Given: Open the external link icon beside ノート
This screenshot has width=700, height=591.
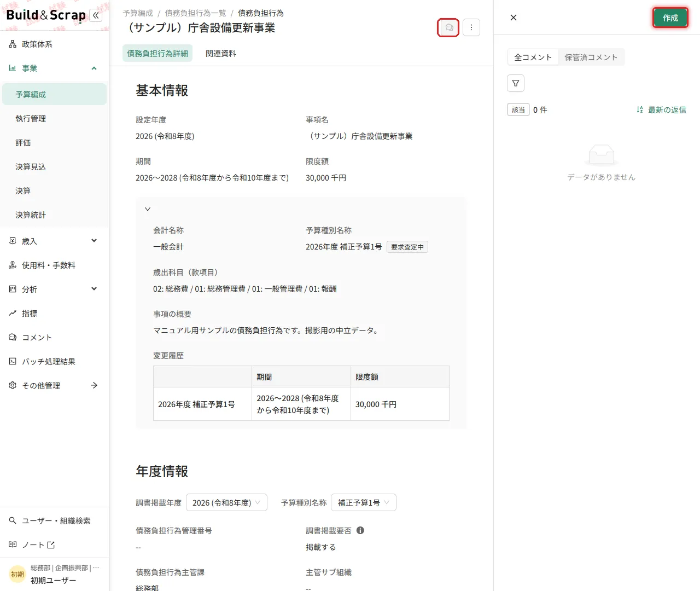Looking at the screenshot, I should click(51, 545).
